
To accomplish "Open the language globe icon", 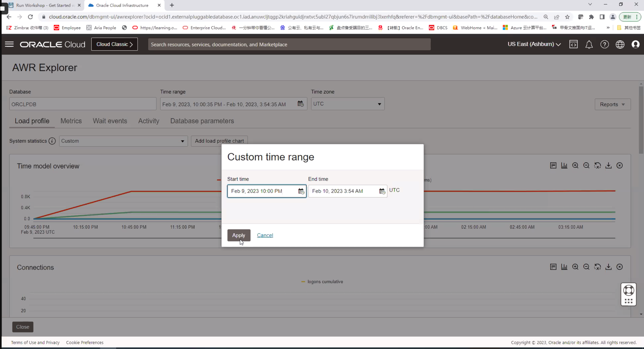I will point(620,44).
